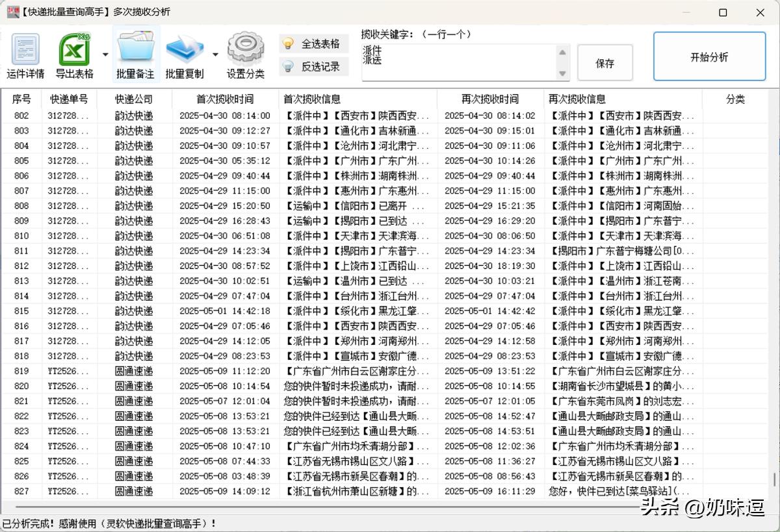The image size is (780, 532).
Task: Click 全选表格 lightbulb select-all icon
Action: tap(288, 44)
